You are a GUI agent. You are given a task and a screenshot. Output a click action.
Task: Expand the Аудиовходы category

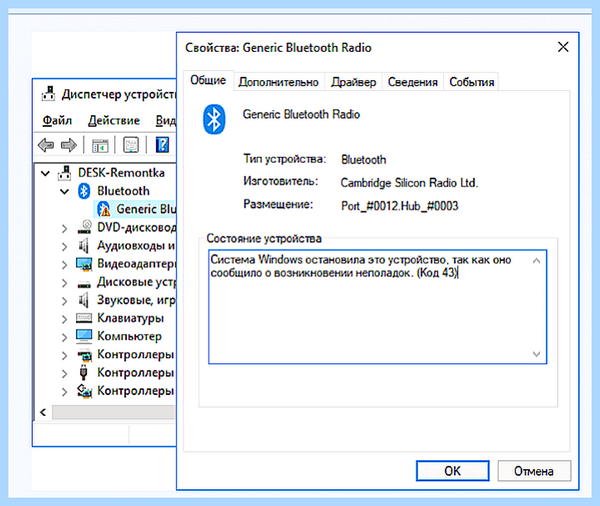(x=64, y=246)
